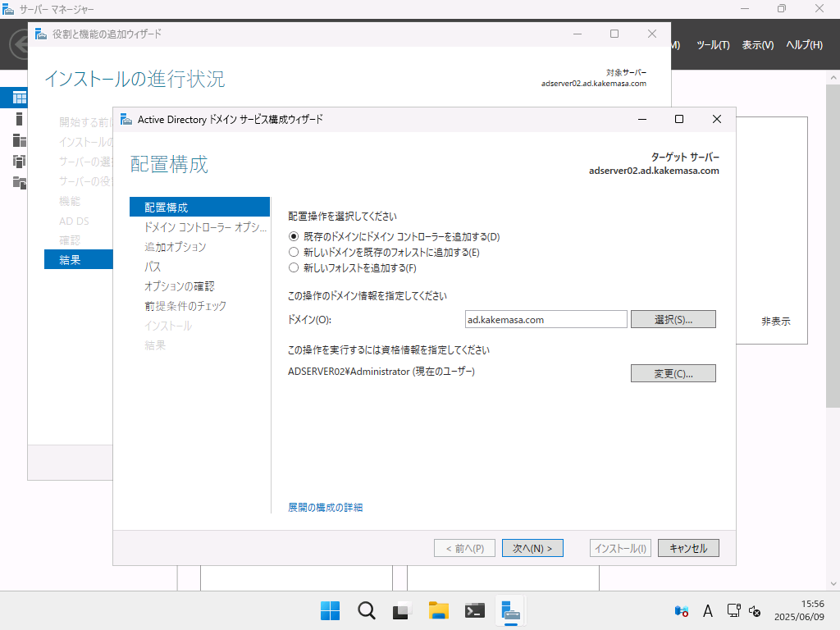Viewport: 840px width, 630px height.
Task: Select 追加オプション step in sidebar
Action: pos(176,247)
